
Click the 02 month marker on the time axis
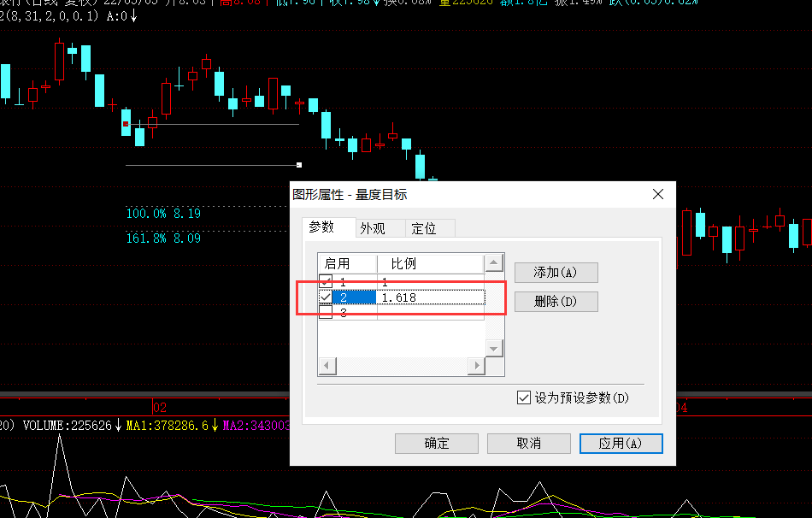[x=160, y=408]
